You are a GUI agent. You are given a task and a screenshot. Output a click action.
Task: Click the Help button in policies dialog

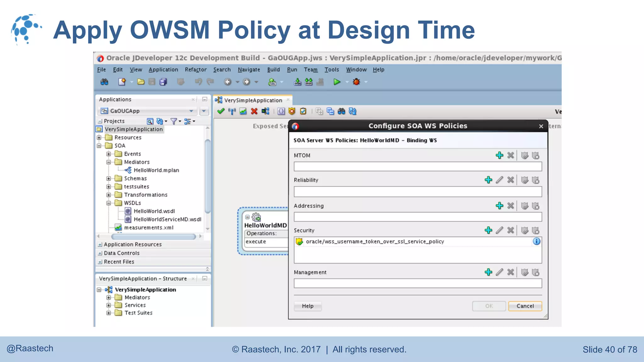pos(308,306)
